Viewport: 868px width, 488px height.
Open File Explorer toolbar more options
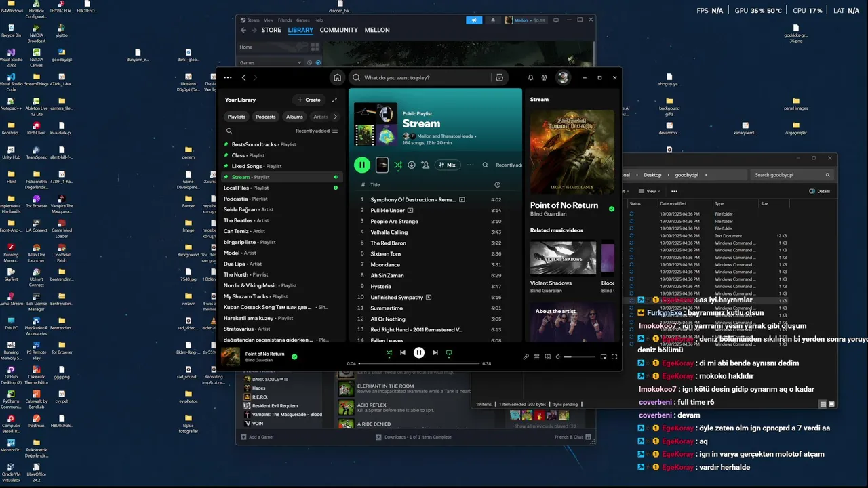[674, 191]
